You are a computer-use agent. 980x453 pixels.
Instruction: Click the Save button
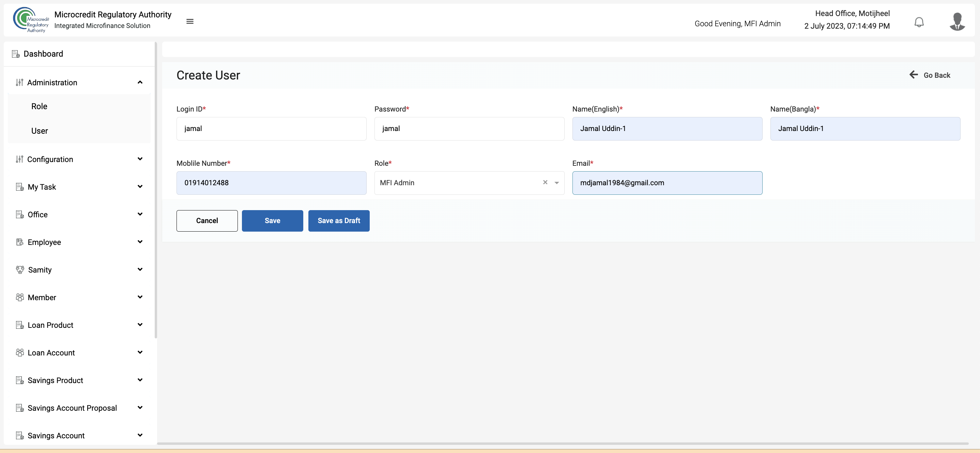click(x=272, y=221)
